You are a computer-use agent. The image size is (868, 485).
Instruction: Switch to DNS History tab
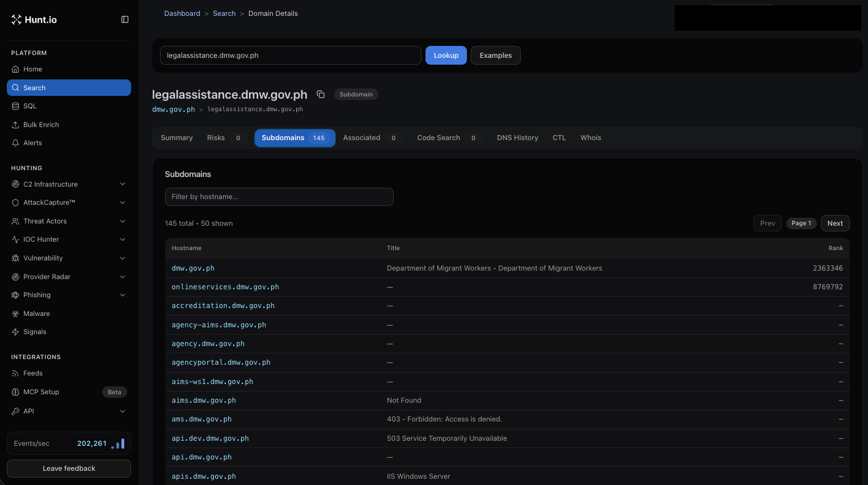517,138
